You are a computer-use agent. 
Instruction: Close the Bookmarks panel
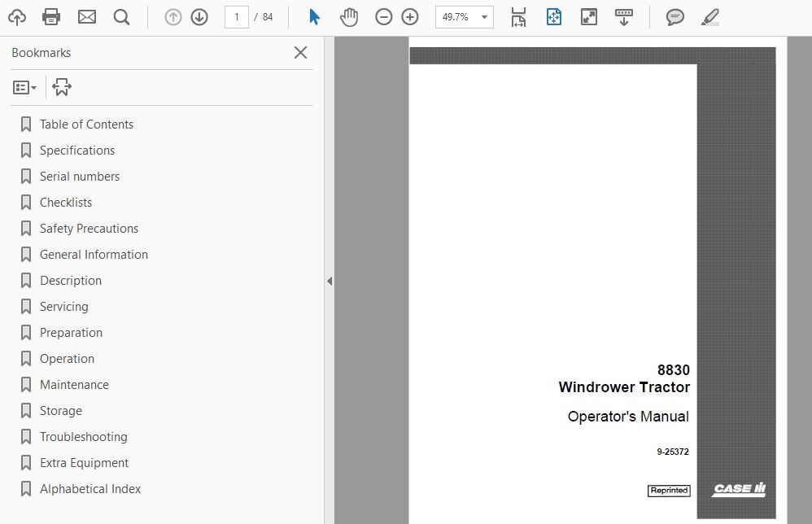click(x=300, y=52)
